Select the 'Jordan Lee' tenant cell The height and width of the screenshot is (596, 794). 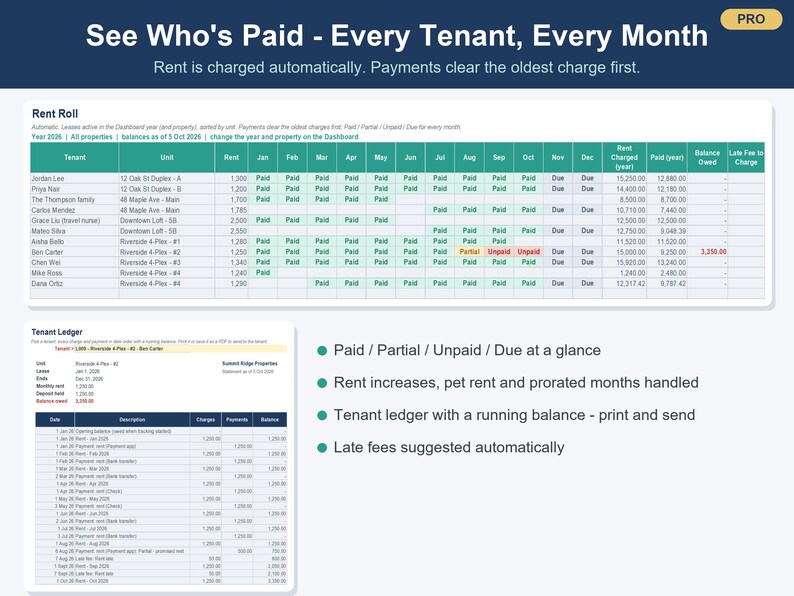[74, 178]
